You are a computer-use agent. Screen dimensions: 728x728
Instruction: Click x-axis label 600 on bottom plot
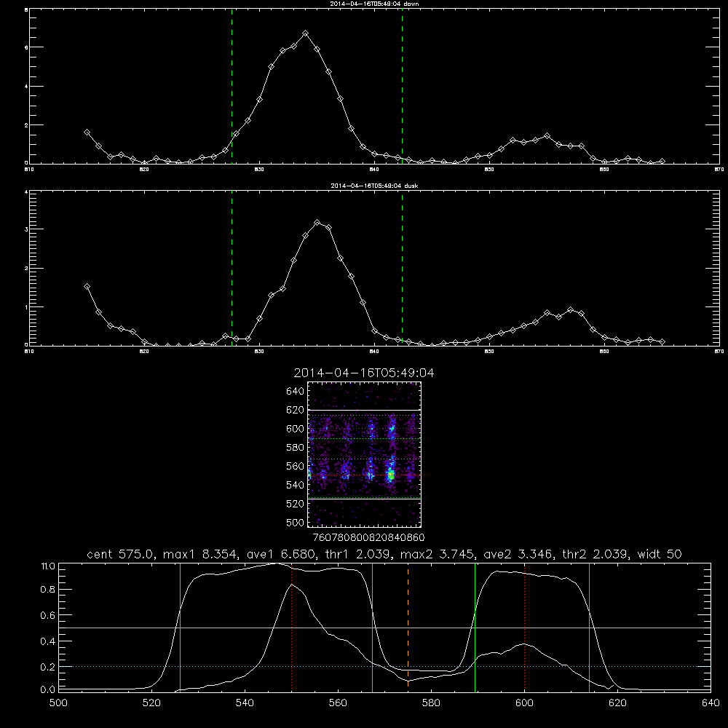pyautogui.click(x=524, y=703)
